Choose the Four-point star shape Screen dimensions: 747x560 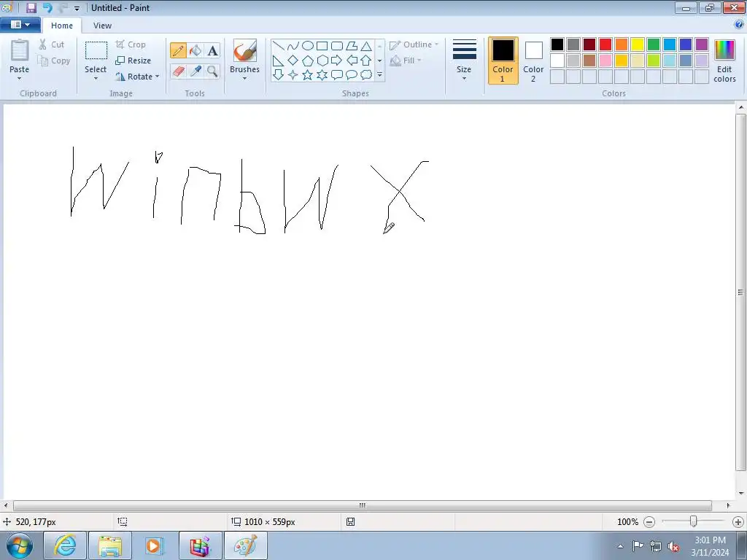pyautogui.click(x=293, y=75)
